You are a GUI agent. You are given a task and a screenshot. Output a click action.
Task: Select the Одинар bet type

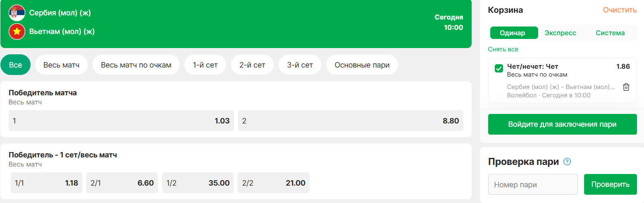pyautogui.click(x=514, y=33)
